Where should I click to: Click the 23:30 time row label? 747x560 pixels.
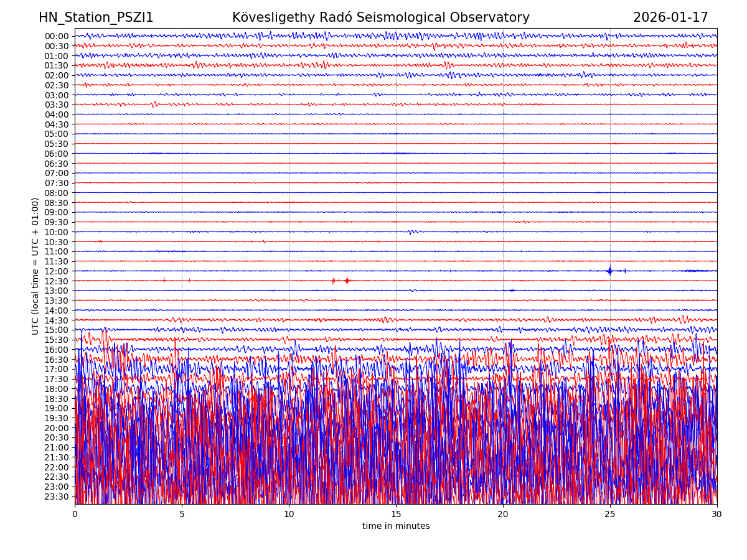57,497
